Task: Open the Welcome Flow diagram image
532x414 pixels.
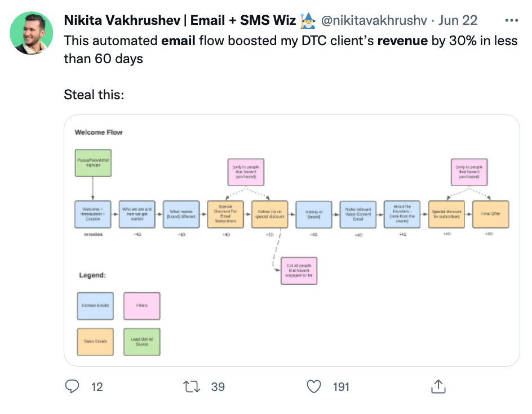Action: pos(291,241)
